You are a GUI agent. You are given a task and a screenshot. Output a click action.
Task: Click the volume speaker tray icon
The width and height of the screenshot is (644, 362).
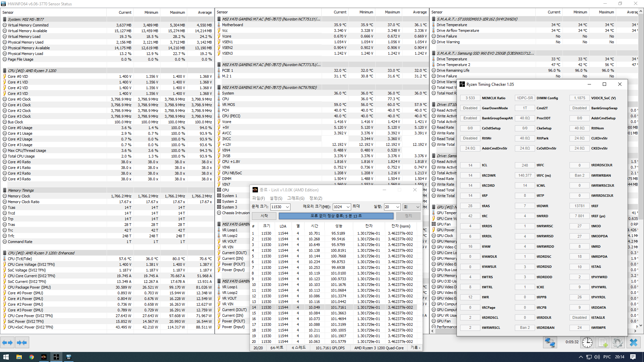[597, 357]
